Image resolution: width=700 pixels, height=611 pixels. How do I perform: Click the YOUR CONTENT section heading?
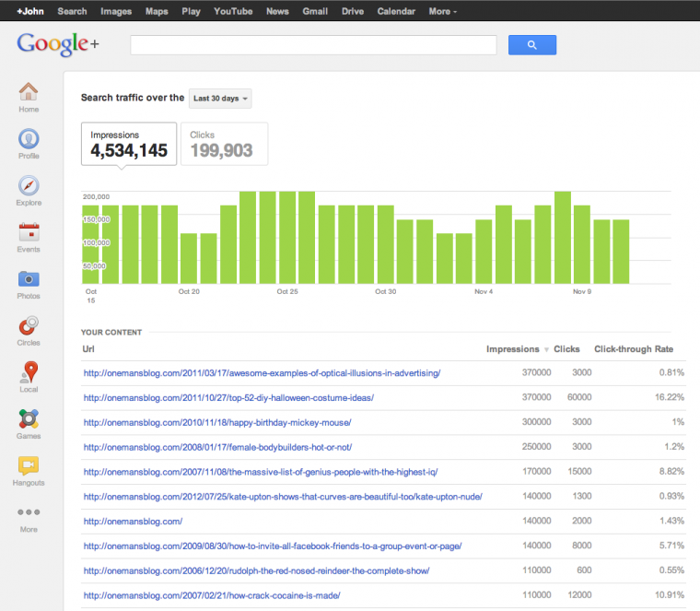click(x=111, y=333)
